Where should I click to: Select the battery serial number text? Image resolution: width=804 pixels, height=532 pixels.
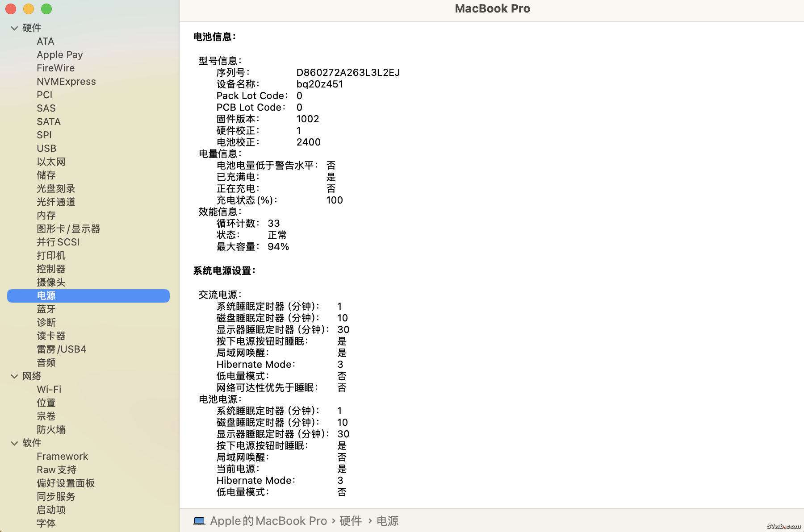pyautogui.click(x=348, y=72)
